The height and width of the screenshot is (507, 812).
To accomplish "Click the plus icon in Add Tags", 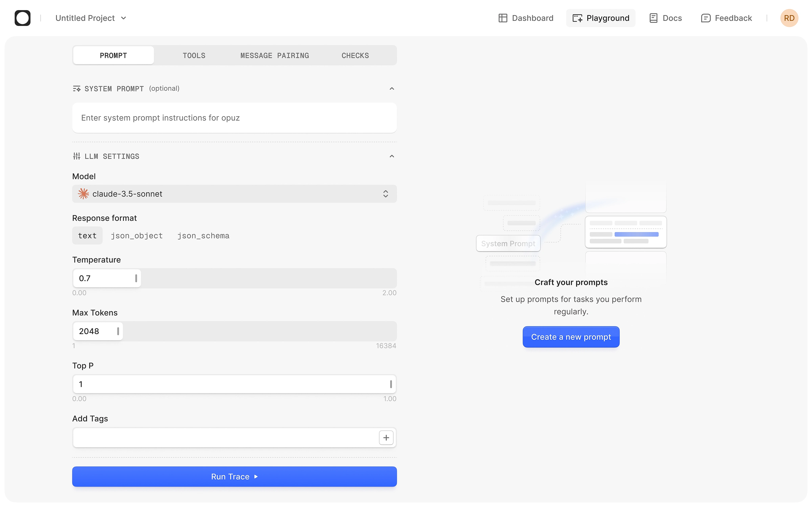I will 386,438.
